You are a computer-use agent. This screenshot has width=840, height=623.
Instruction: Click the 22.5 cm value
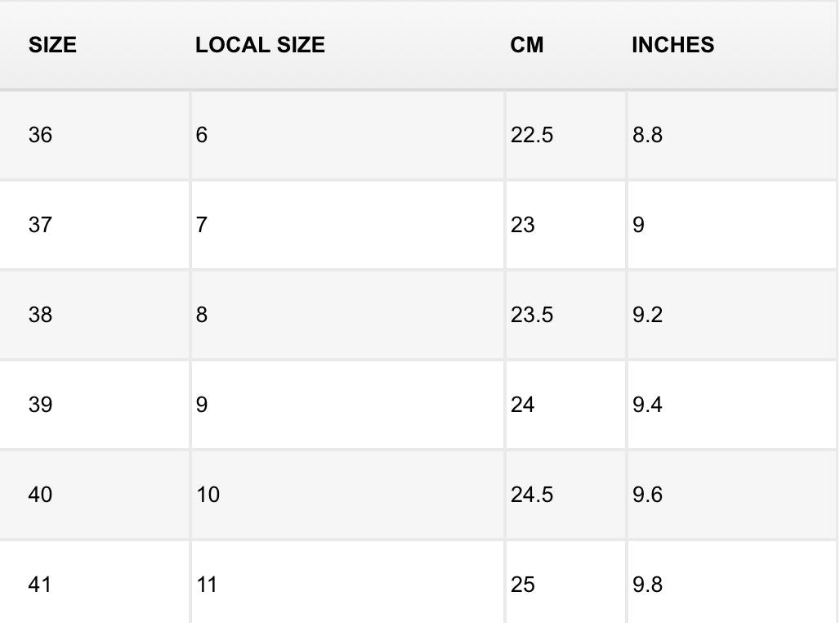tap(532, 135)
